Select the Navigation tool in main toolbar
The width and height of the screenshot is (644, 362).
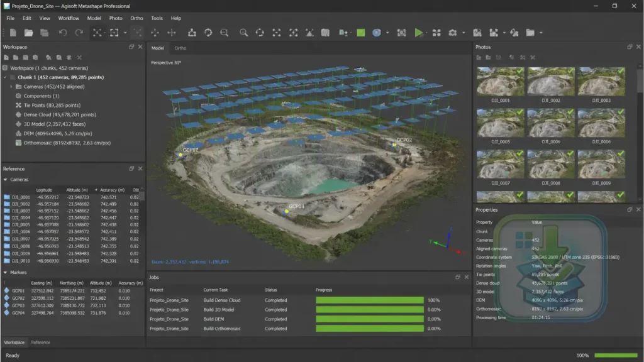pos(97,33)
